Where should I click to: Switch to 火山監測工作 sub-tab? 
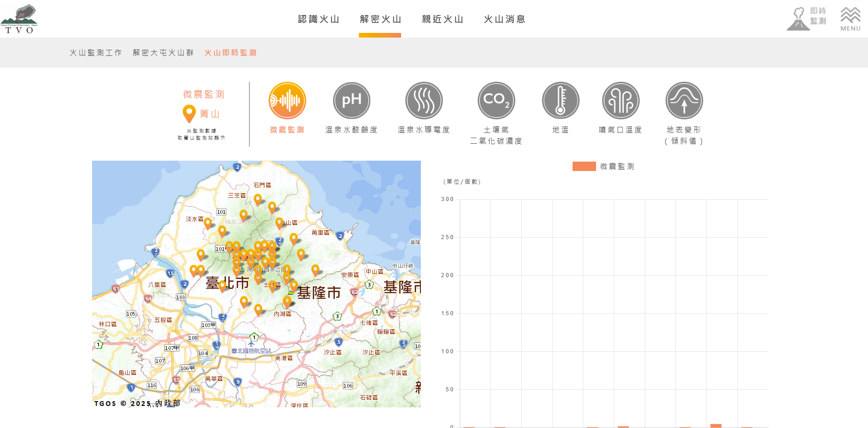point(95,53)
